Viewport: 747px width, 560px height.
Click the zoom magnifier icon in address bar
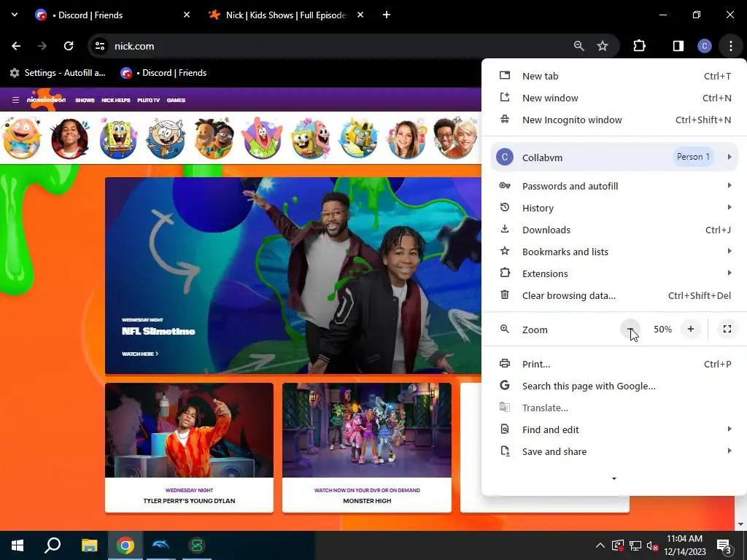click(578, 46)
